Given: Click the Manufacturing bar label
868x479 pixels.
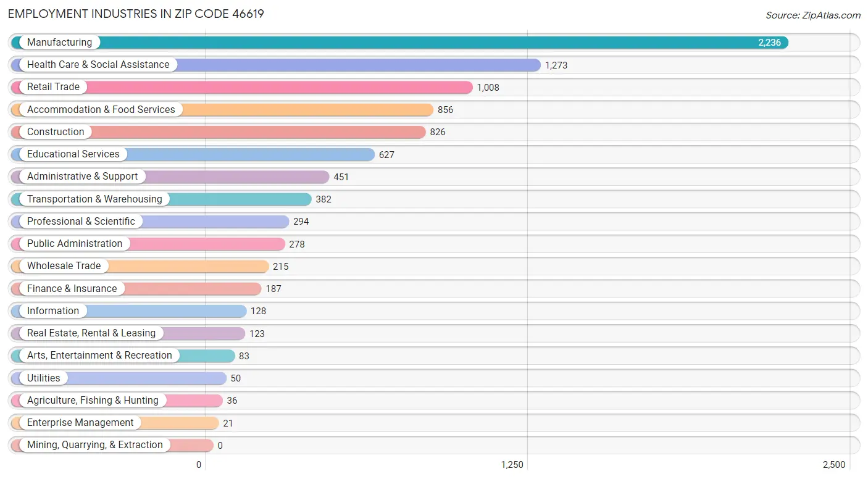Looking at the screenshot, I should coord(59,43).
